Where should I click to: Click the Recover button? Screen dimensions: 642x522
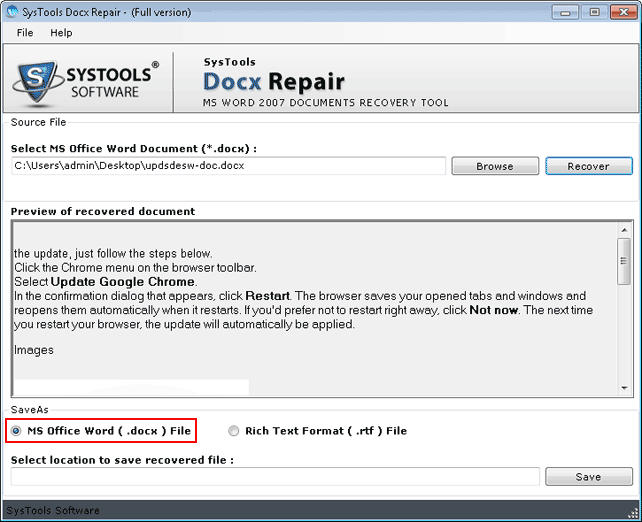pos(589,166)
